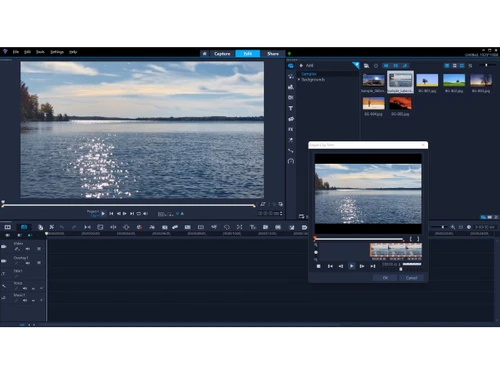Select the red BG-B05.jpg thumbnail
500x375 pixels.
400,104
